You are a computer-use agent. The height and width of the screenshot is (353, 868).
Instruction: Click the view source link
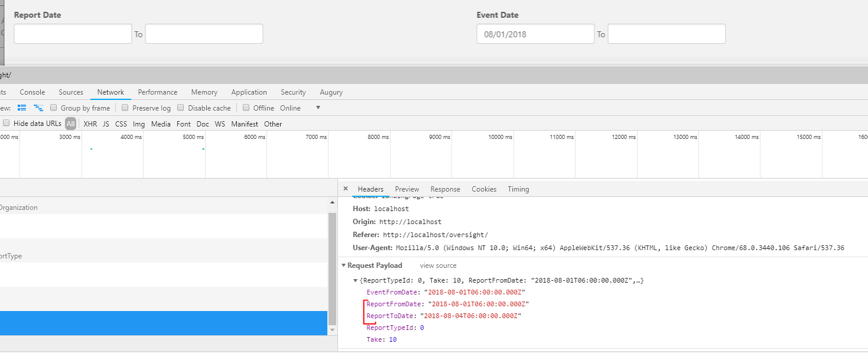(x=438, y=265)
